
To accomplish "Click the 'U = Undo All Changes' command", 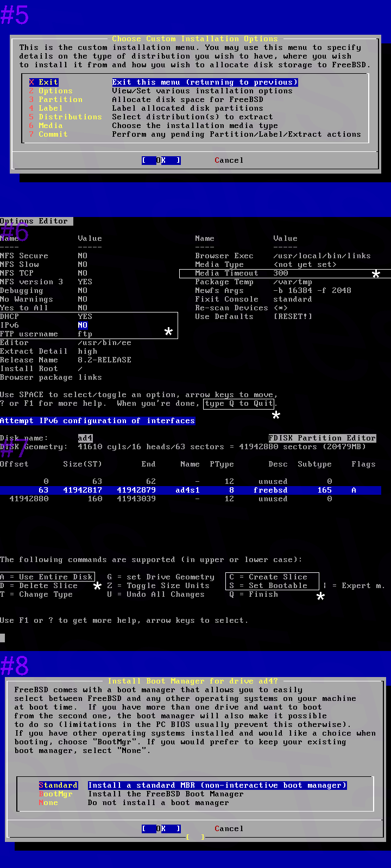I will (x=156, y=595).
